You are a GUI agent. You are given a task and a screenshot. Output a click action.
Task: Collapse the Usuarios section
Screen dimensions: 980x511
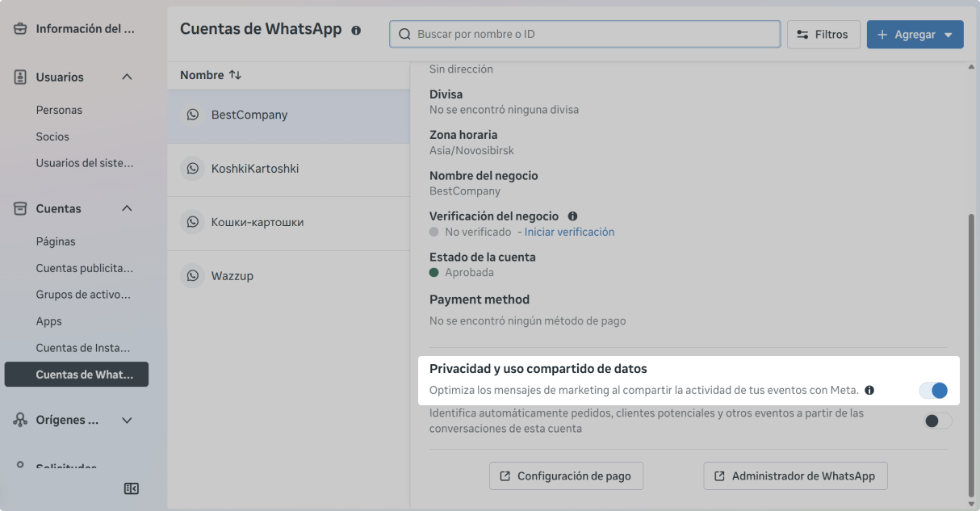point(126,77)
